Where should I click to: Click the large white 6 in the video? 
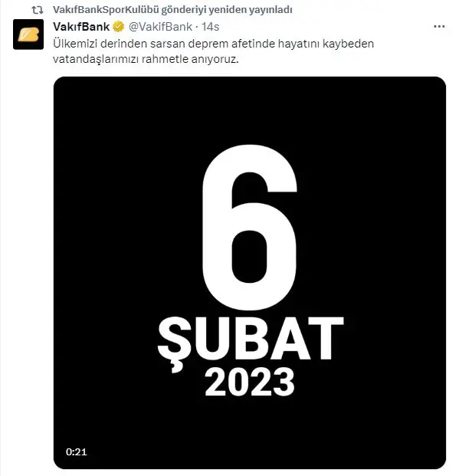coord(250,228)
